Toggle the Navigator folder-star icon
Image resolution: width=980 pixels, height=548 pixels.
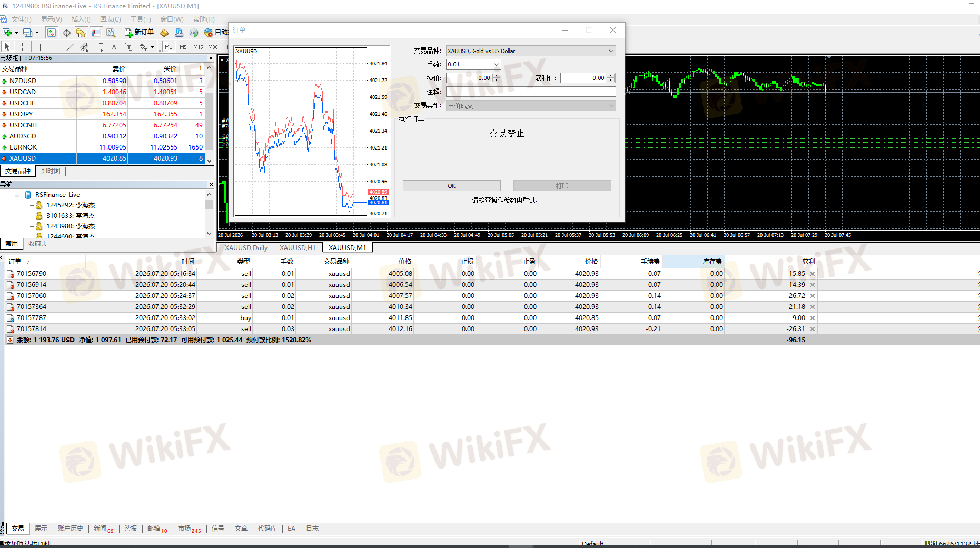(81, 33)
